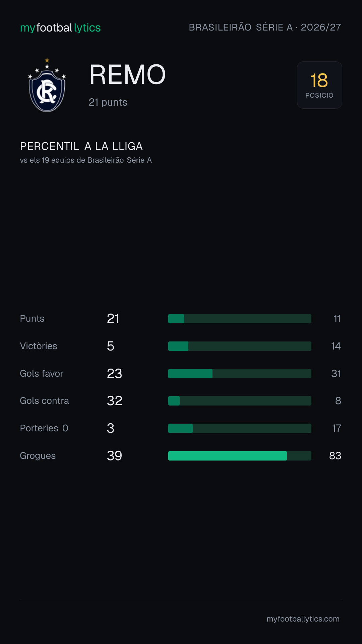The image size is (362, 644).
Task: Click the Grogues percentile value 83
Action: pyautogui.click(x=335, y=456)
